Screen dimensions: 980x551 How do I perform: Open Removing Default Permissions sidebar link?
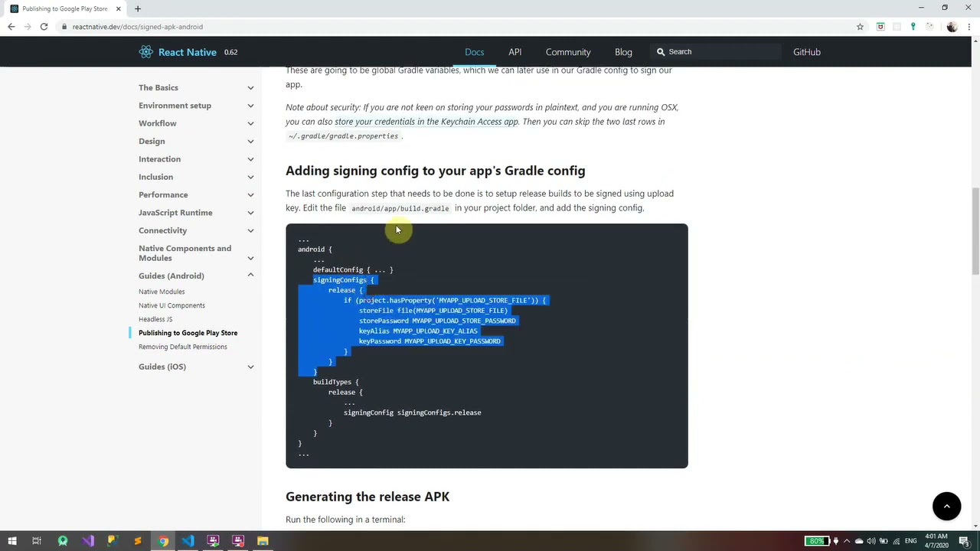point(183,347)
